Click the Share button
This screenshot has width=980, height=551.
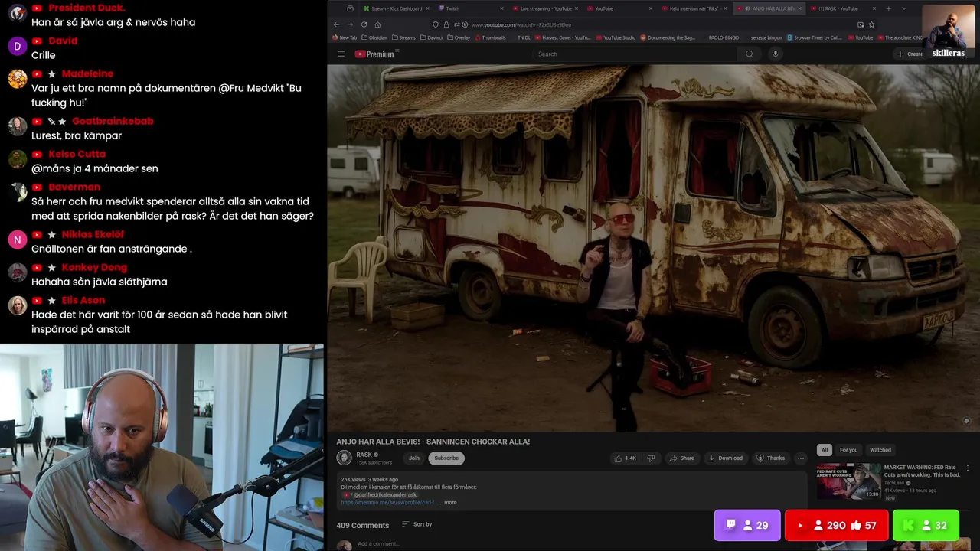(681, 458)
